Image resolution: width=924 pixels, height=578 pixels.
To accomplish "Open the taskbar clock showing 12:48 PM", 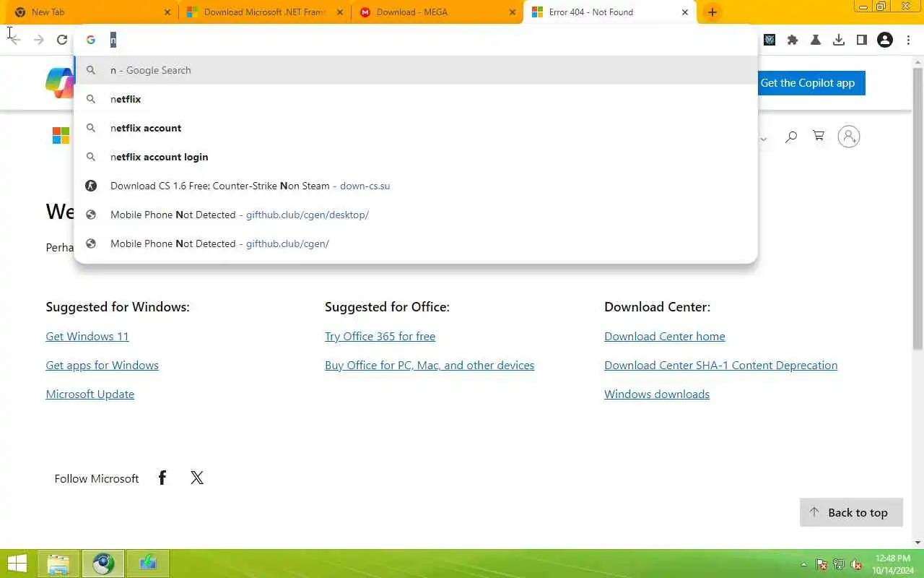I will [893, 564].
